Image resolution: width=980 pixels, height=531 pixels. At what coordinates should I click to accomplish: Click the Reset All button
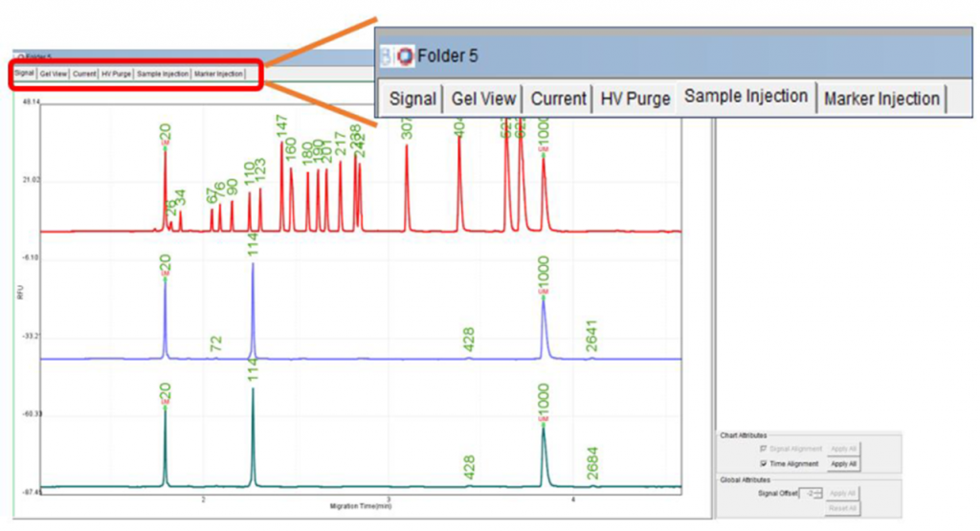[842, 507]
